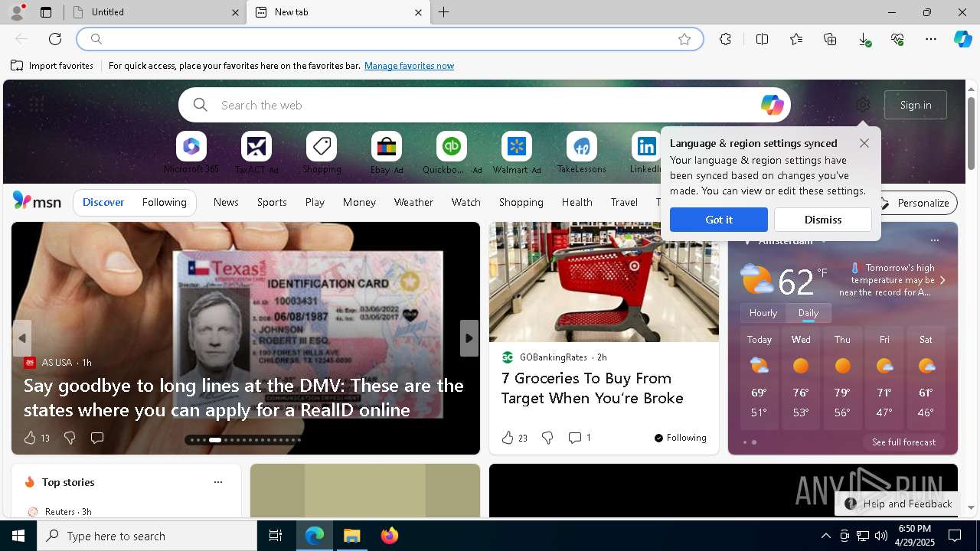Open See full forecast link

pyautogui.click(x=903, y=442)
